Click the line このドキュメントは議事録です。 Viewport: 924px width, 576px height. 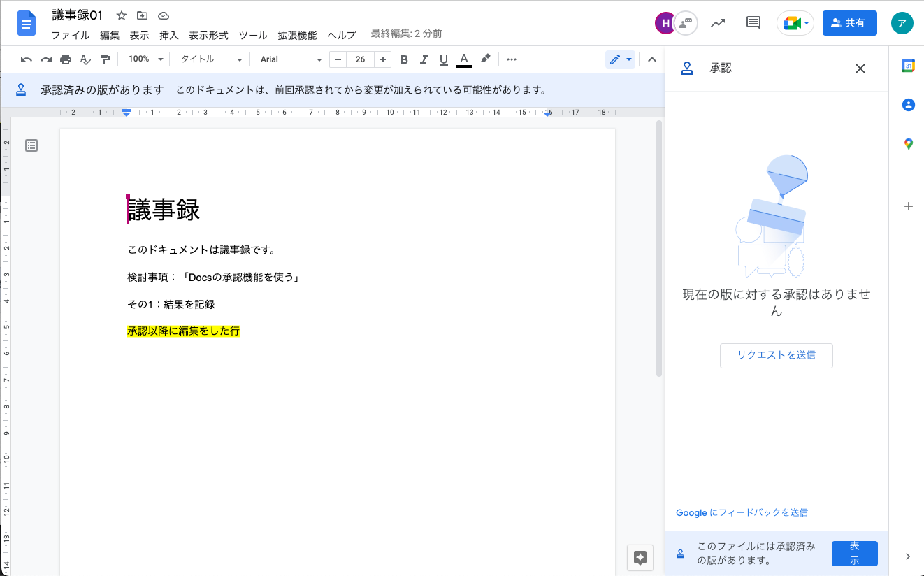[x=201, y=250]
